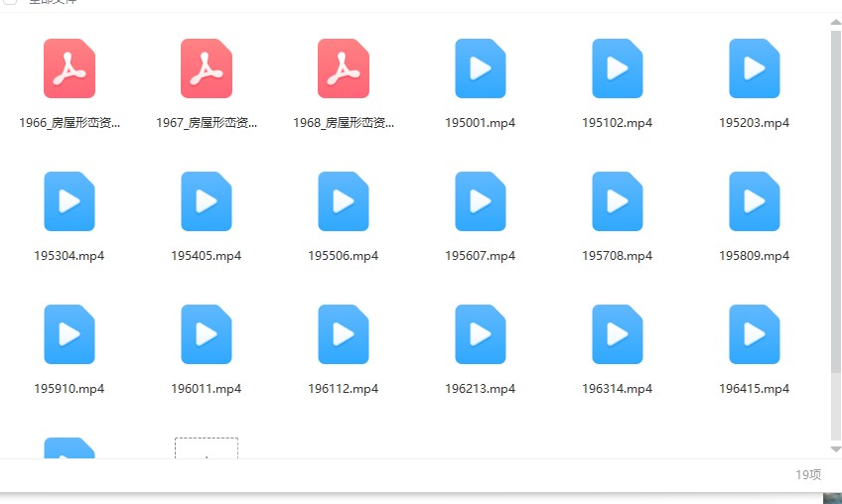Click the 195910.mp4 file name label
842x504 pixels.
[70, 389]
